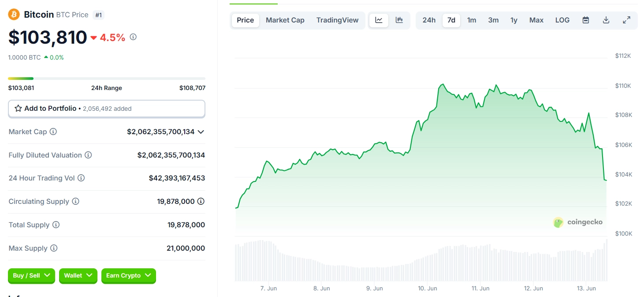Click the volume bars below the chart

coord(421,260)
